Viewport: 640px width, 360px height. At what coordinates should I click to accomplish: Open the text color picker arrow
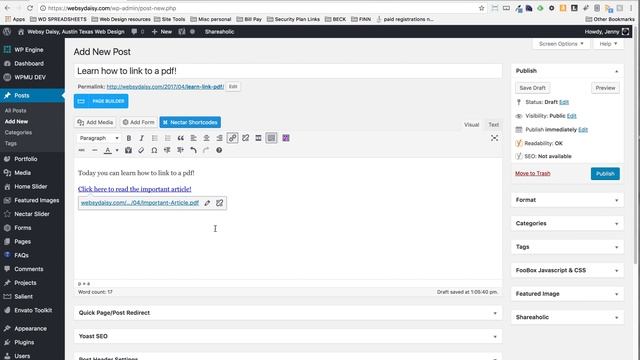tap(117, 150)
